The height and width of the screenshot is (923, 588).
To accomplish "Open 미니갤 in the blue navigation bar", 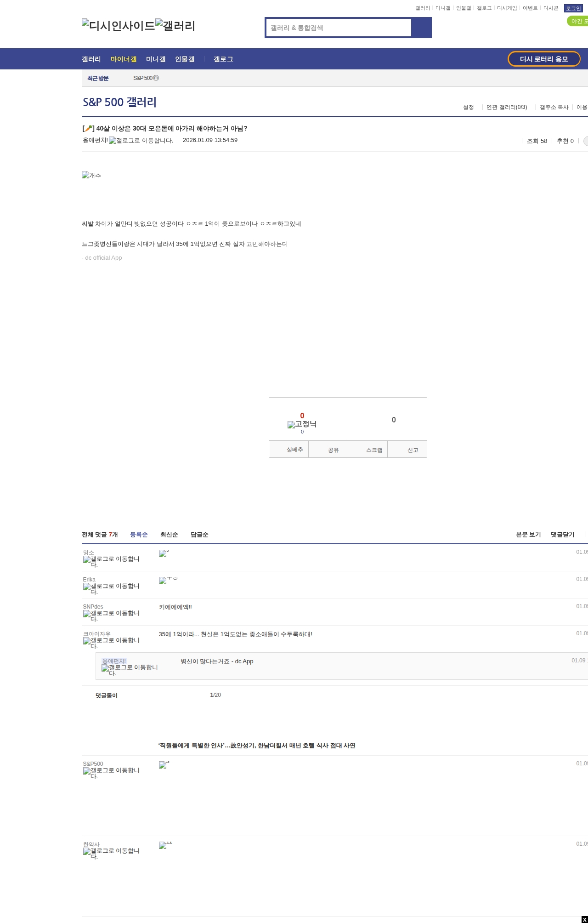I will (x=156, y=59).
